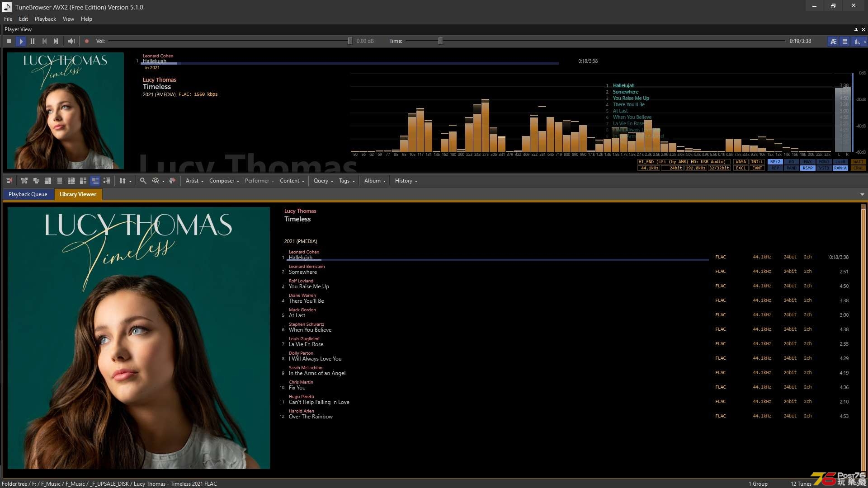Click the Hallelujah track progress bar in library
Image resolution: width=868 pixels, height=488 pixels.
coord(497,260)
